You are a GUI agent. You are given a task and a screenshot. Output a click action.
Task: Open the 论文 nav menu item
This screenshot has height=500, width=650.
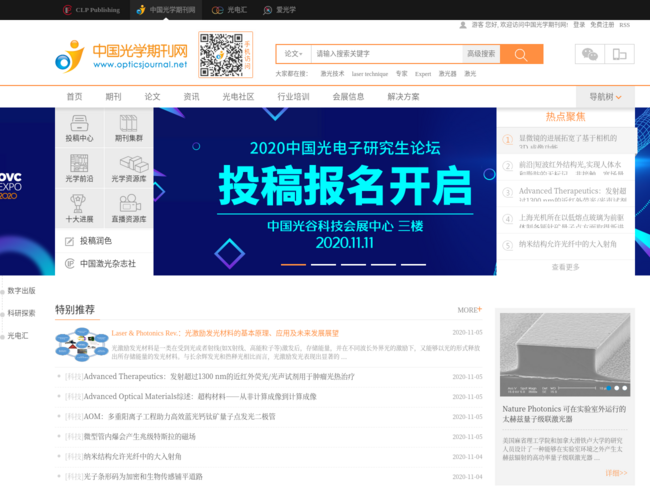tap(152, 97)
